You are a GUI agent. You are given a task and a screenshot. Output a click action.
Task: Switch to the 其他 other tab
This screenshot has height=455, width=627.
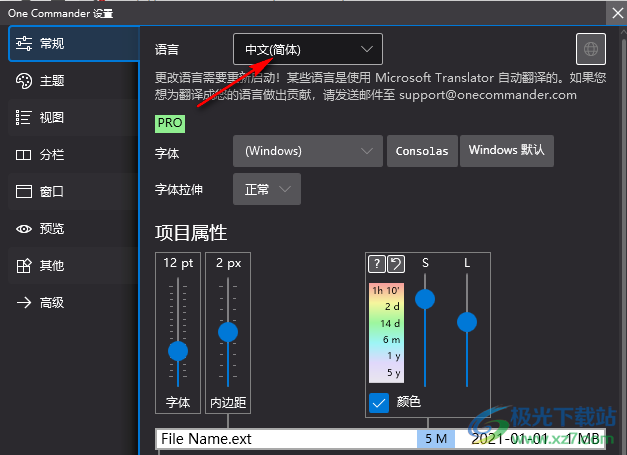click(74, 265)
